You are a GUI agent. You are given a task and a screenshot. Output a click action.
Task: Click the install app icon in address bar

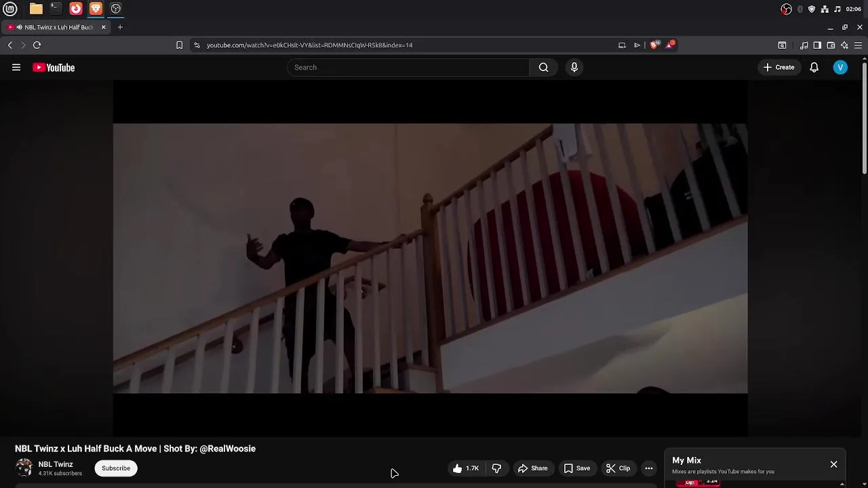click(x=622, y=45)
